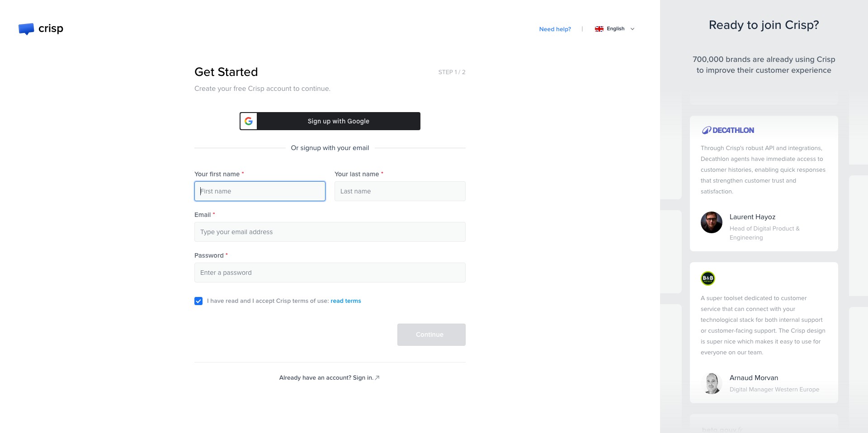This screenshot has width=868, height=433.
Task: Click Arnaud Morvan's profile photo
Action: tap(712, 383)
